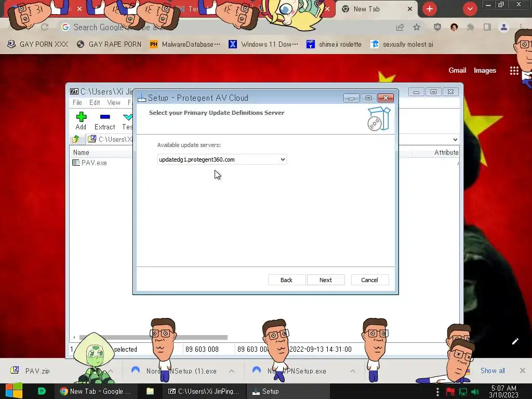Expand options for NordVPNSetup (1).exe download
This screenshot has width=532, height=399.
(x=232, y=371)
